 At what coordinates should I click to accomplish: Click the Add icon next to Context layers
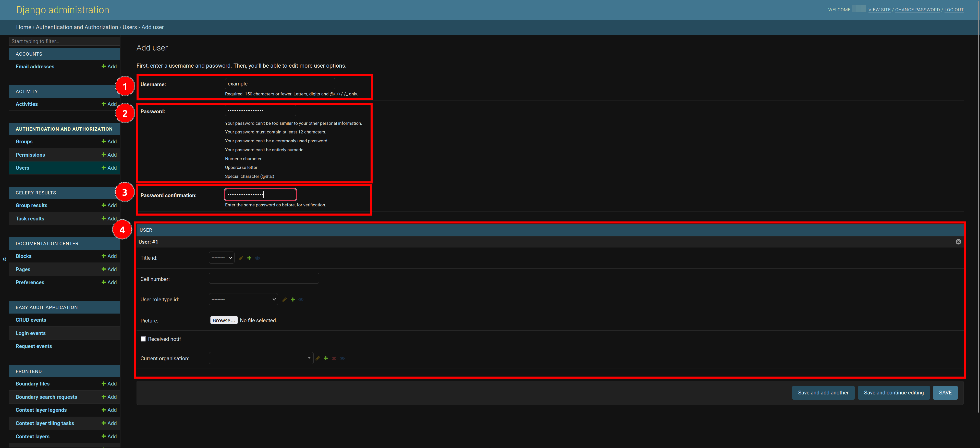click(x=109, y=437)
